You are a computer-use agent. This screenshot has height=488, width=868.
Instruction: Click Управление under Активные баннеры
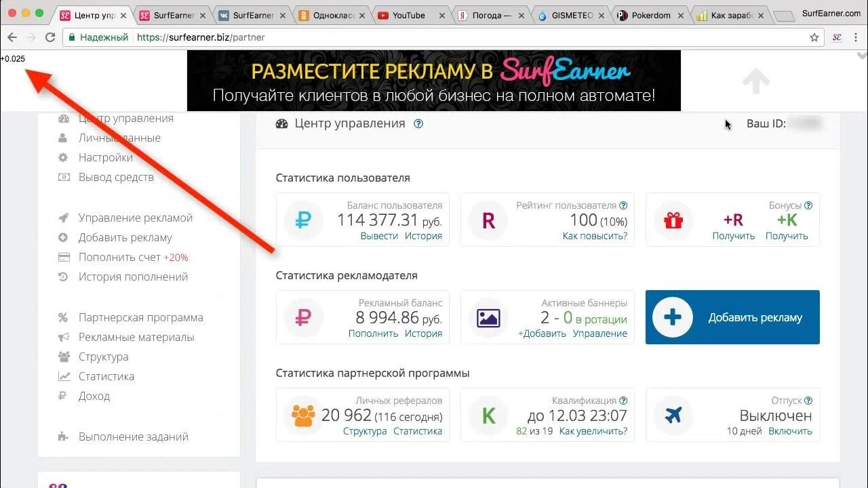600,333
